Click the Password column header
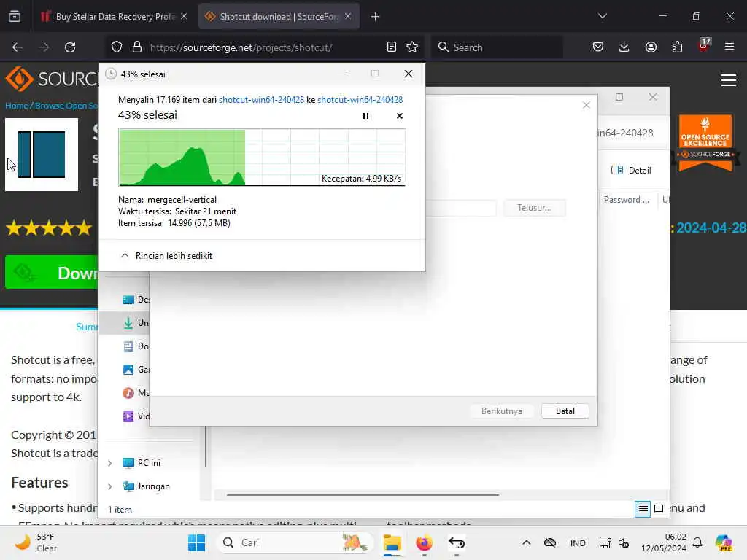Screen dimensions: 747x560 point(627,200)
